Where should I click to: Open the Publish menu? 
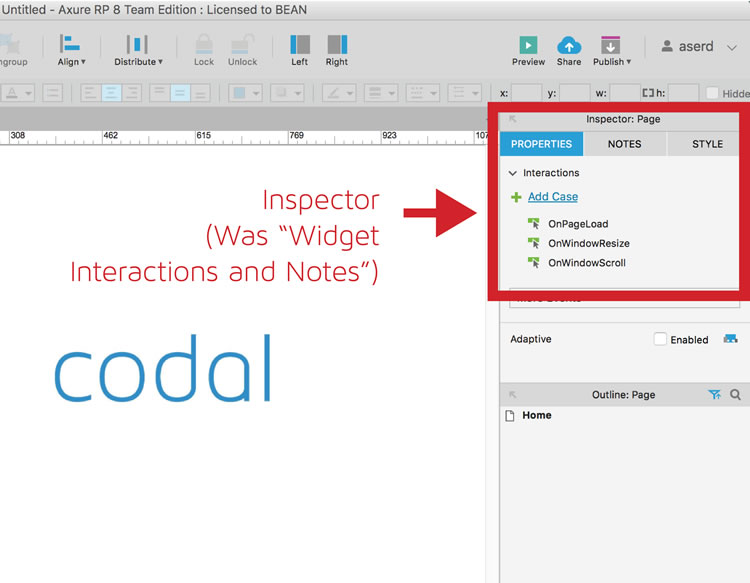coord(611,51)
